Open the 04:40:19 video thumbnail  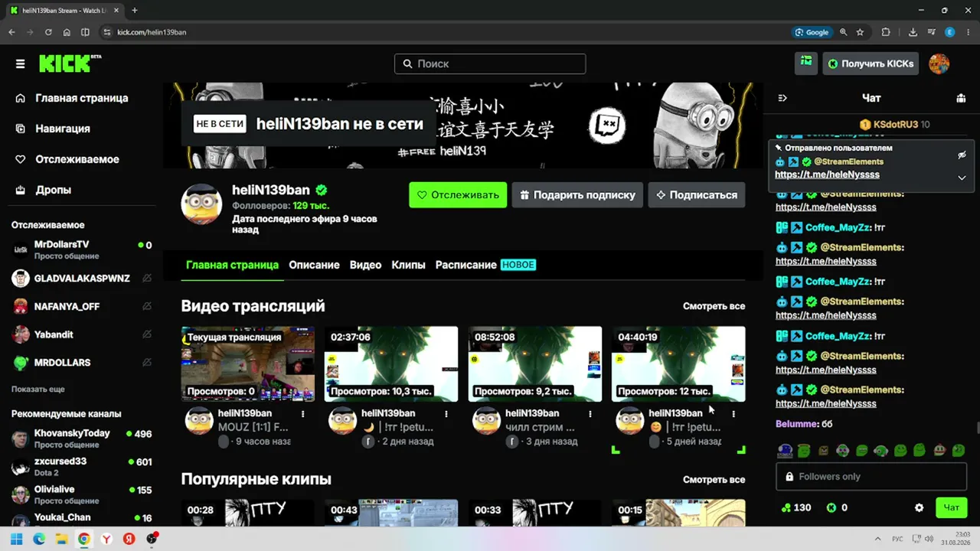678,364
